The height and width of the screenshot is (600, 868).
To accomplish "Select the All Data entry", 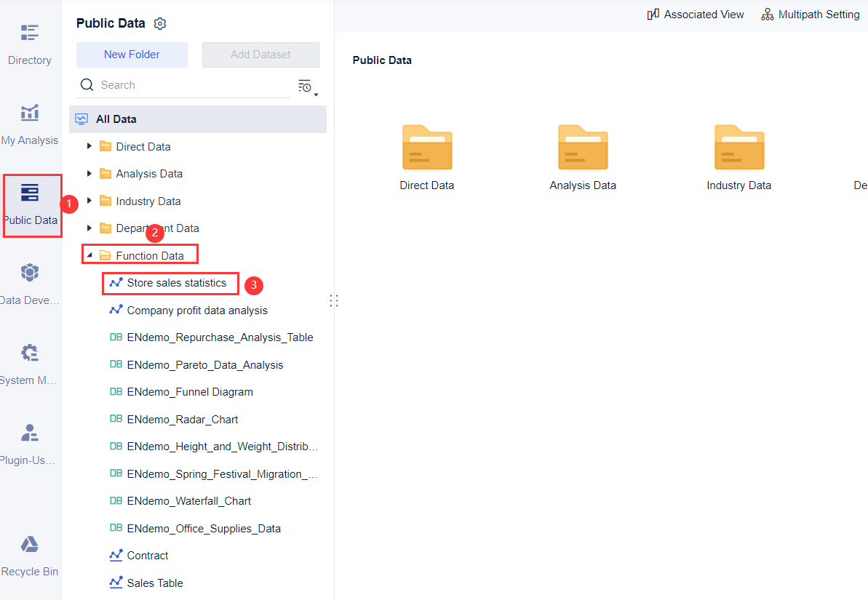I will 116,119.
